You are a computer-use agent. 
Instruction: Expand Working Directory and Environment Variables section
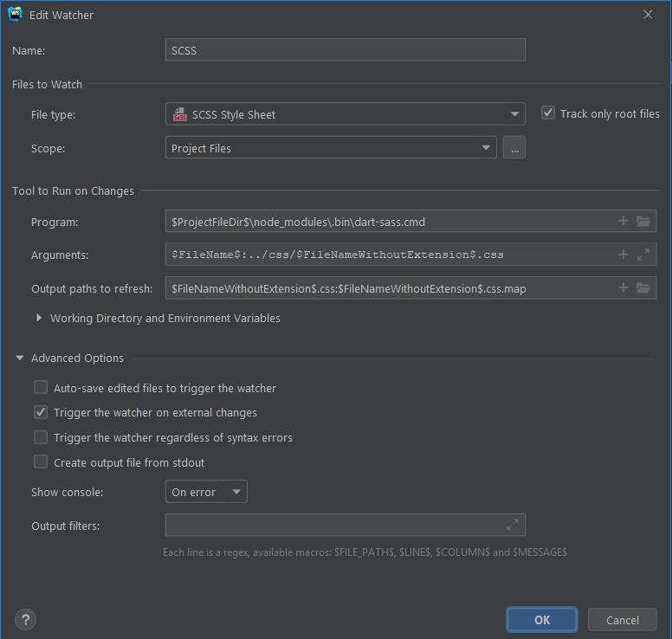point(39,318)
